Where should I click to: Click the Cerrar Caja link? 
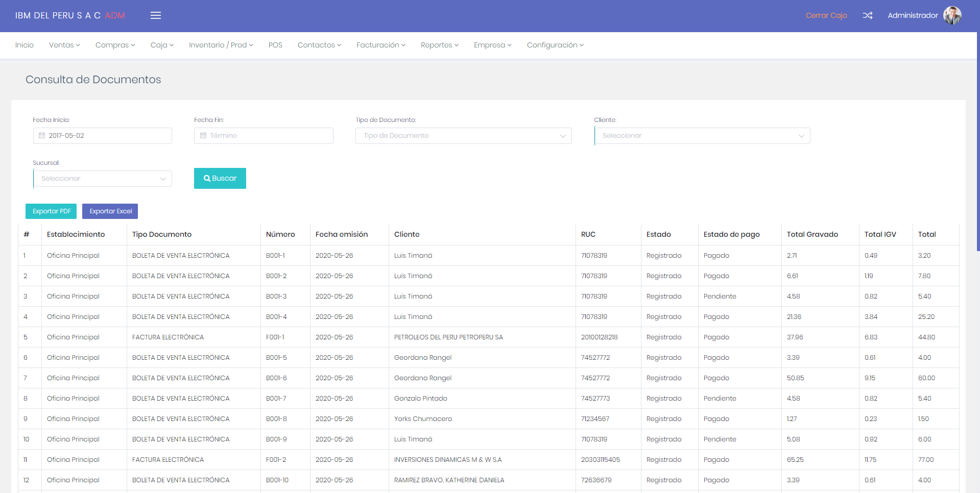(826, 15)
